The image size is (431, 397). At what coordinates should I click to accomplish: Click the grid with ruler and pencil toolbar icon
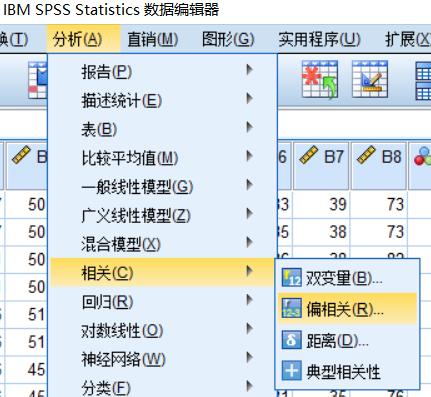[x=370, y=79]
